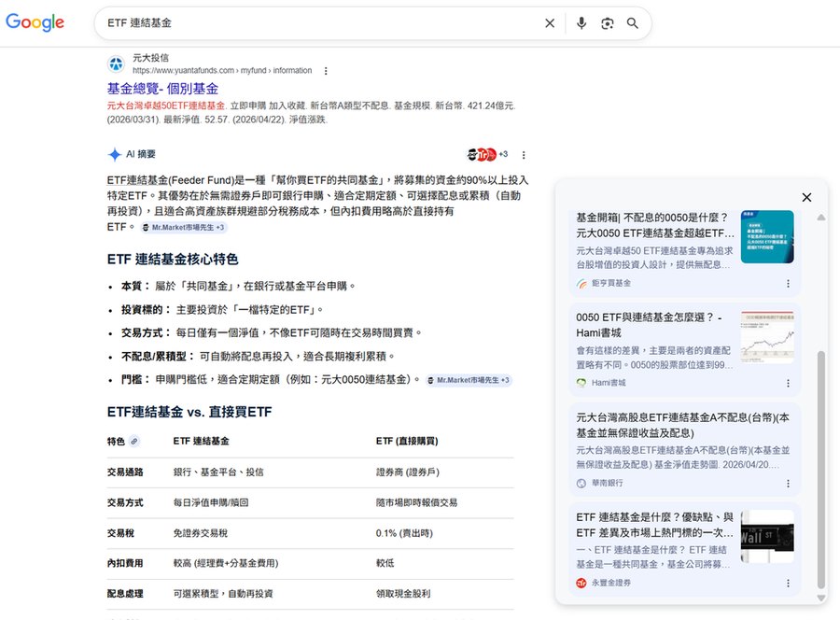Viewport: 840px width, 620px height.
Task: Click the Google logo
Action: [35, 22]
